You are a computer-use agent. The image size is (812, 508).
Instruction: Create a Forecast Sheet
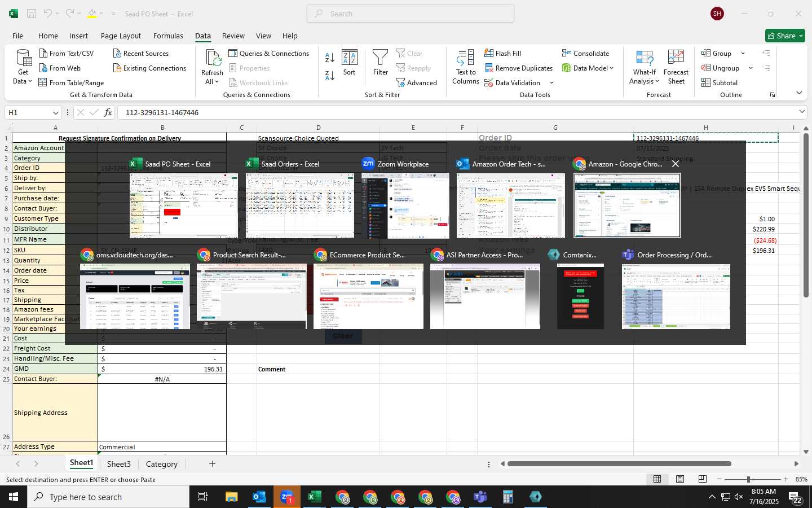tap(676, 67)
